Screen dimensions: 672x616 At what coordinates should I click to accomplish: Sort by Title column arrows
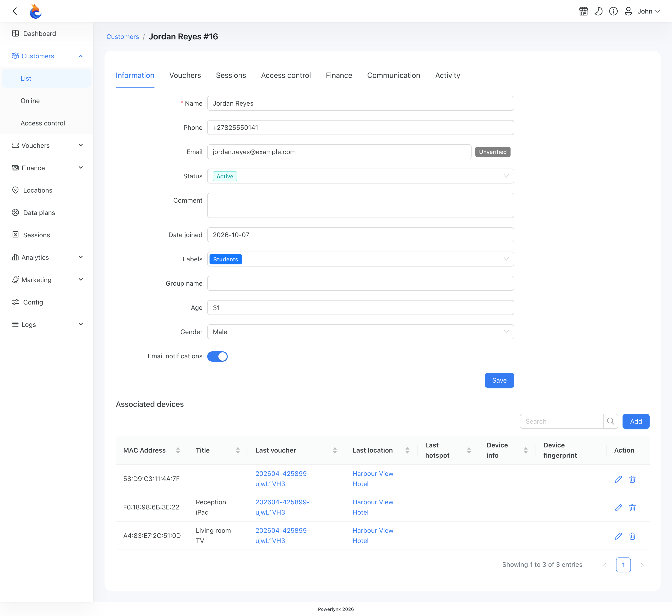(238, 450)
